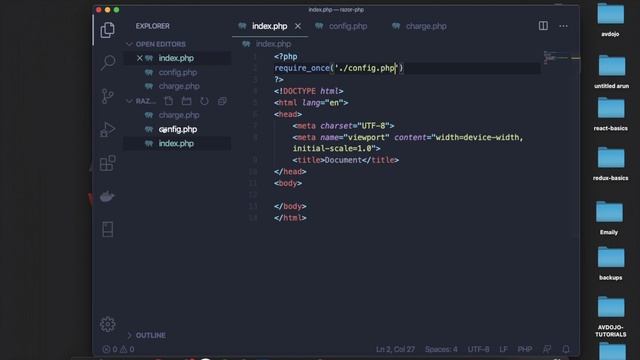Viewport: 640px width, 360px height.
Task: Click Ln 2, Col 27 in status bar
Action: [395, 349]
